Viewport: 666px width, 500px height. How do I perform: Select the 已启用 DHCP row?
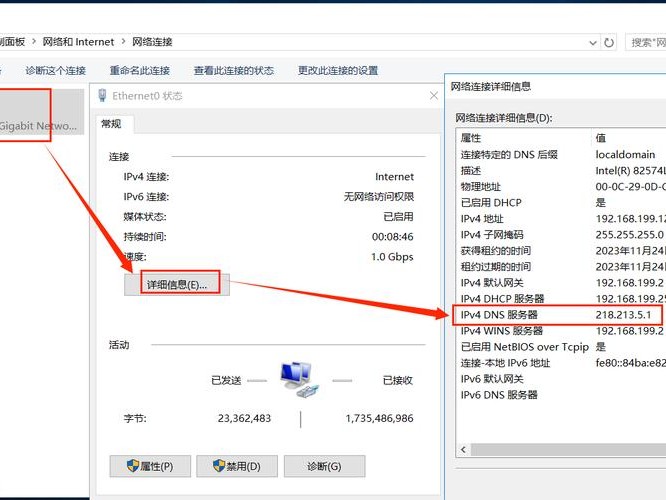(562, 203)
